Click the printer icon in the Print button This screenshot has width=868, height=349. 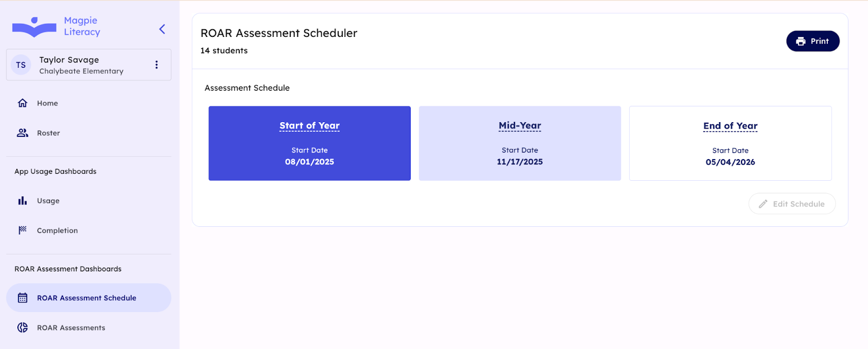click(x=801, y=41)
